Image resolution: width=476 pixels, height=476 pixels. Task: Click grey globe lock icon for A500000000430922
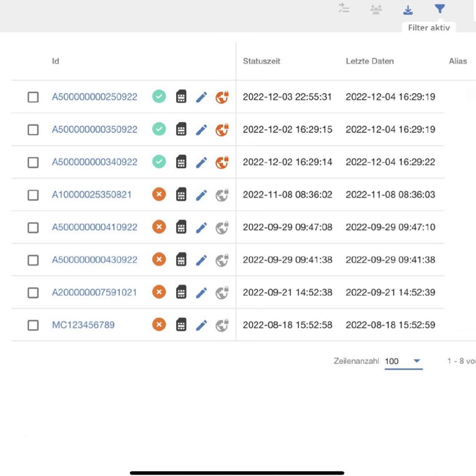(222, 260)
